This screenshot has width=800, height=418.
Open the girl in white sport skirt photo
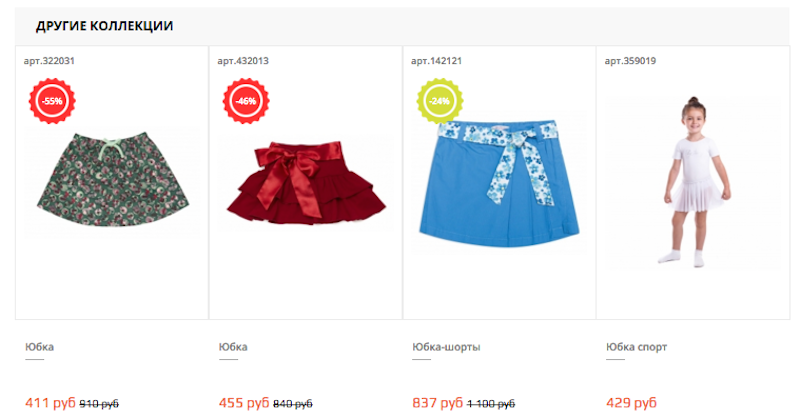pyautogui.click(x=693, y=182)
